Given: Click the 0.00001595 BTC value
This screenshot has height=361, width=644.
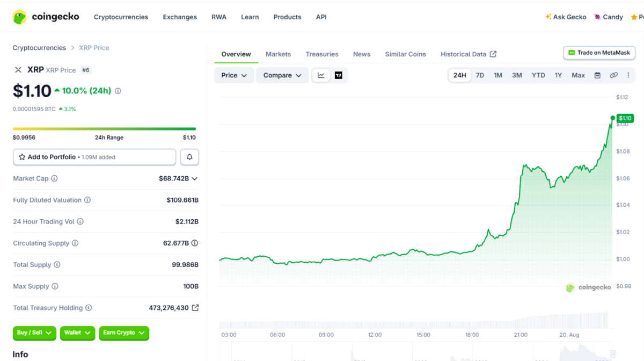Looking at the screenshot, I should click(34, 109).
